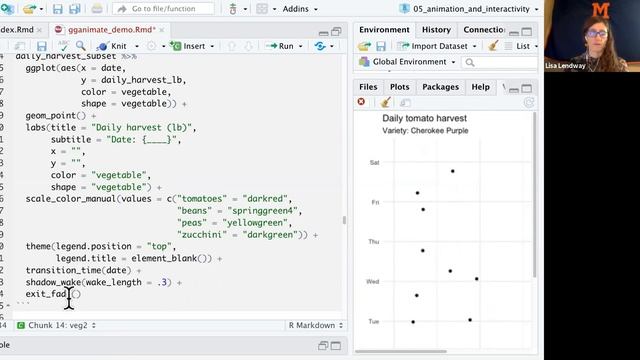Click the document settings gear icon
Viewport: 640px width, 360px height.
(151, 46)
